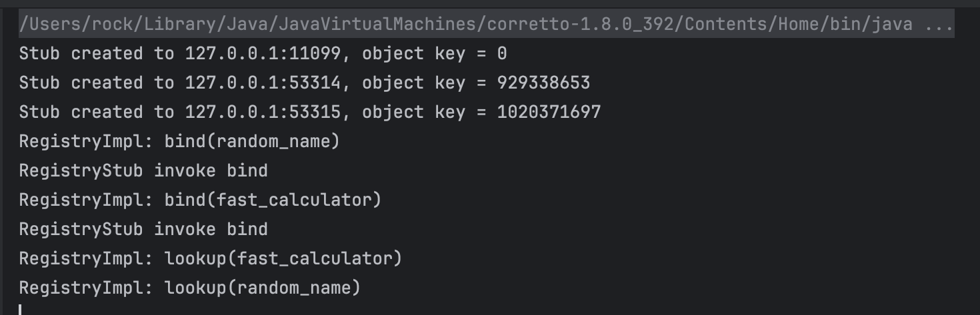Click the object key value 0

click(502, 54)
